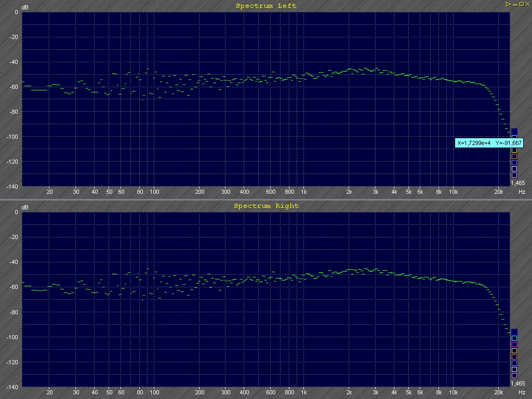The width and height of the screenshot is (532, 399).
Task: Click the Spectrum Right title
Action: (266, 206)
